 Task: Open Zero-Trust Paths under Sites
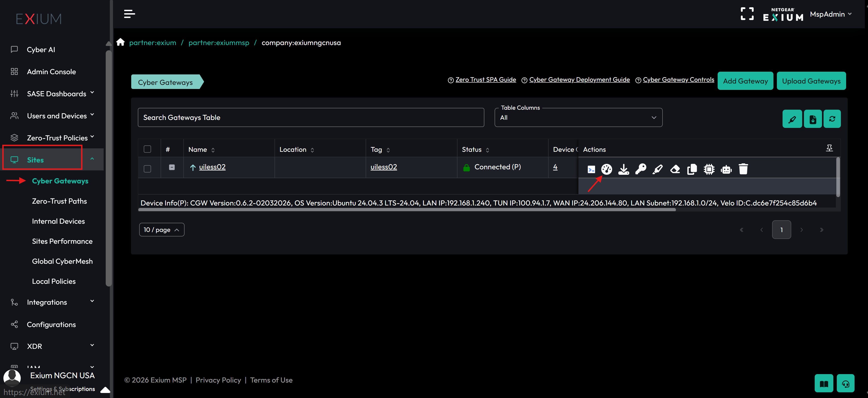point(59,201)
